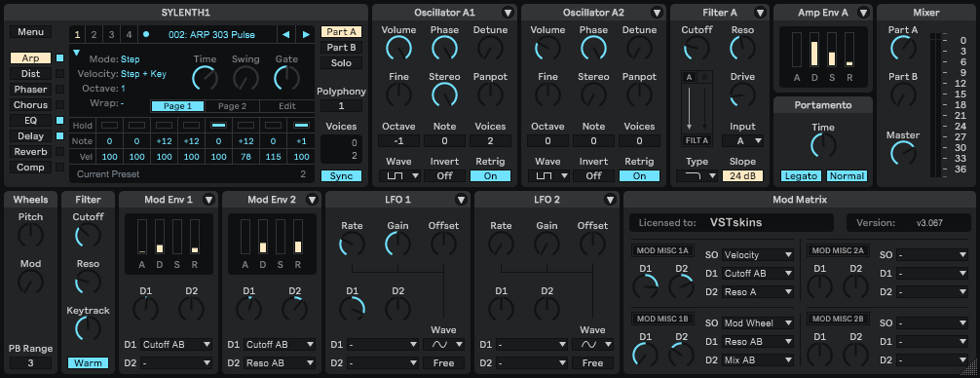Click the Mixer Part A knob
Screen dimensions: 980x378
[902, 49]
